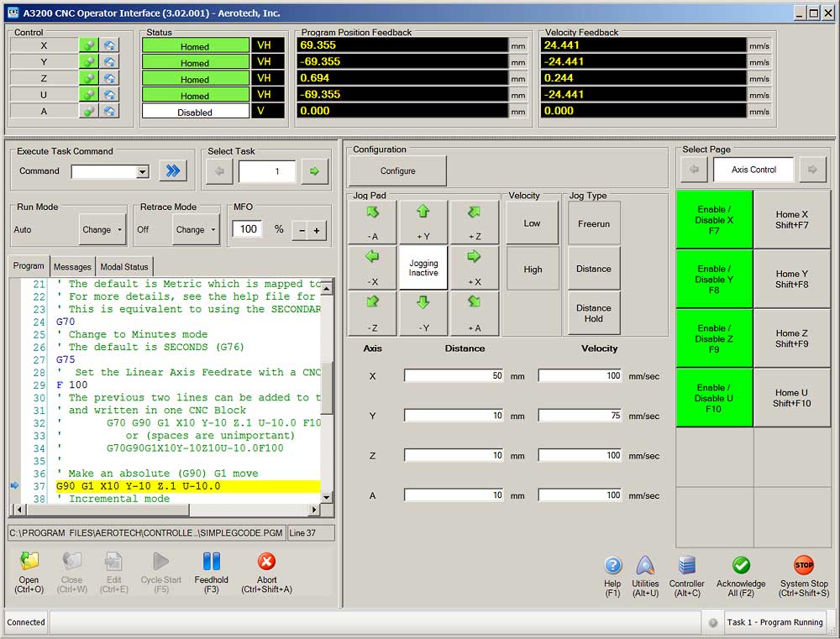Enable or Disable X axis with F7 button

pos(714,220)
